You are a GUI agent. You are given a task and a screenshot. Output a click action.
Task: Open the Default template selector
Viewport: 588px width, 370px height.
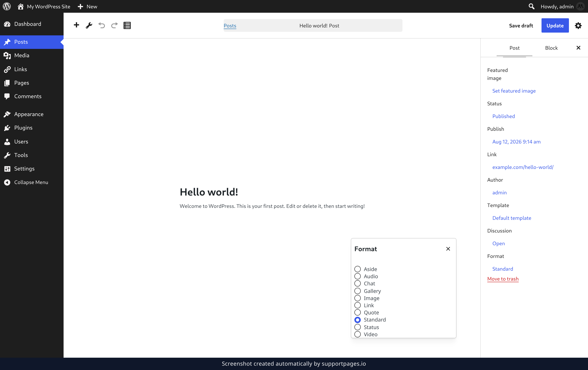click(x=512, y=218)
